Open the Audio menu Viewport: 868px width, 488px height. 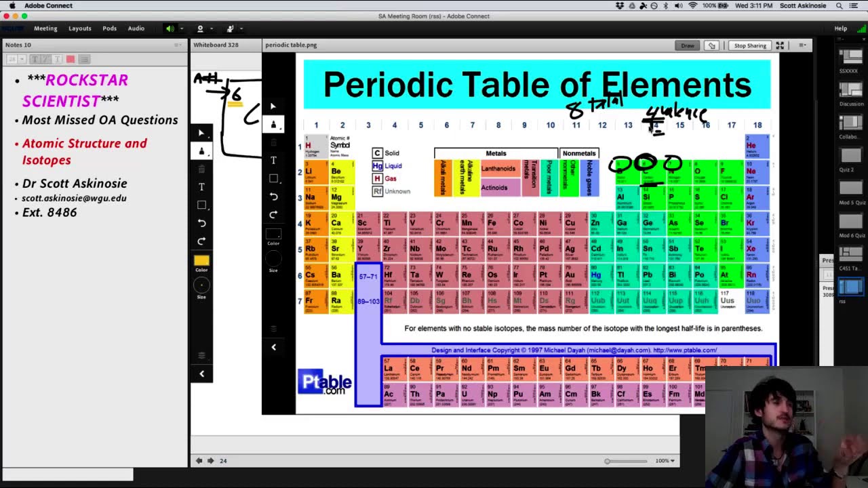tap(136, 28)
